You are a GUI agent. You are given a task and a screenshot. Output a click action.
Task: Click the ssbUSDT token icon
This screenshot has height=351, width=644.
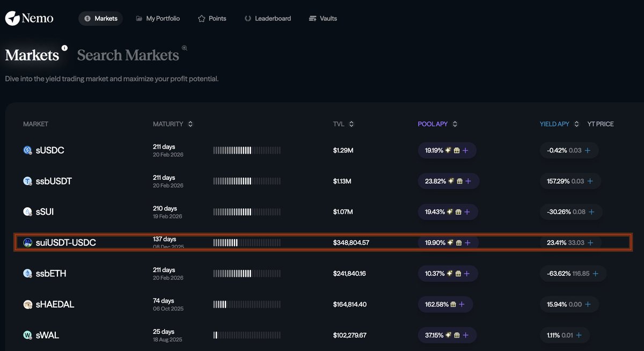click(27, 181)
